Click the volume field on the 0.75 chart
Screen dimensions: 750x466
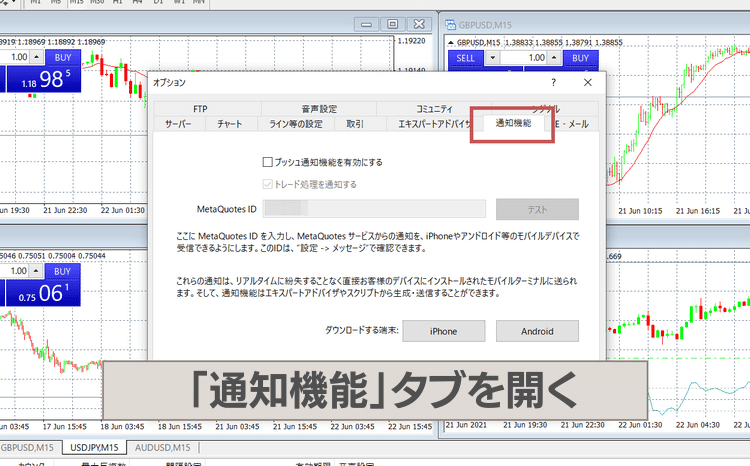[14, 271]
